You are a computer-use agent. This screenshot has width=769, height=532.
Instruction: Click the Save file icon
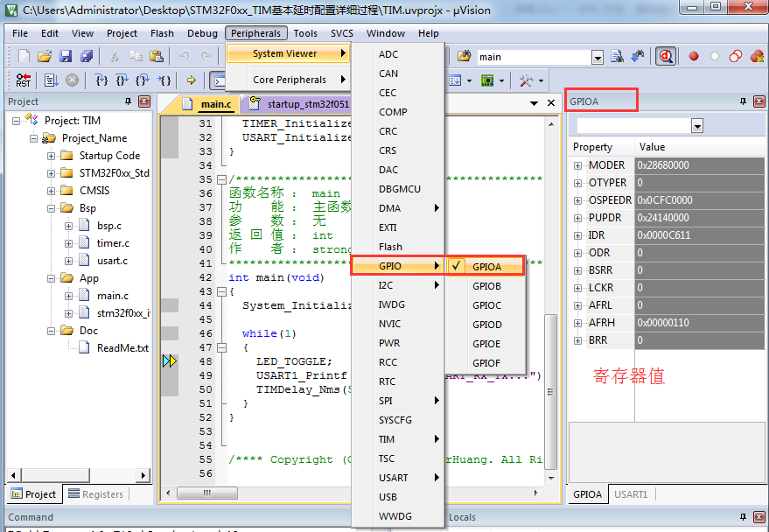point(66,57)
